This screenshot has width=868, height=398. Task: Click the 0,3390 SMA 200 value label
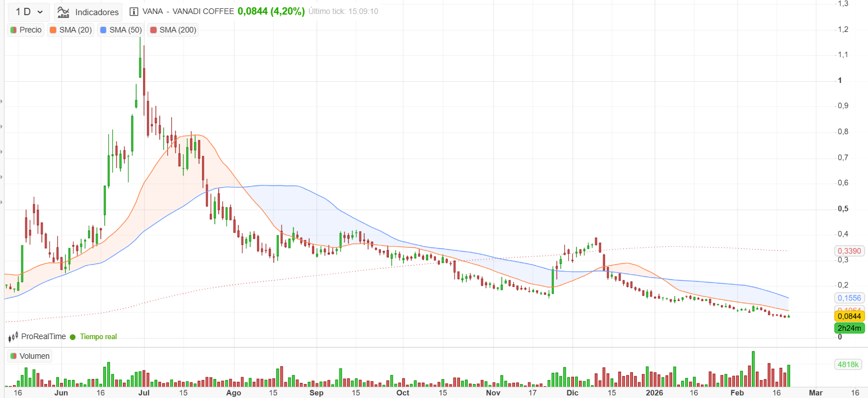pos(848,251)
